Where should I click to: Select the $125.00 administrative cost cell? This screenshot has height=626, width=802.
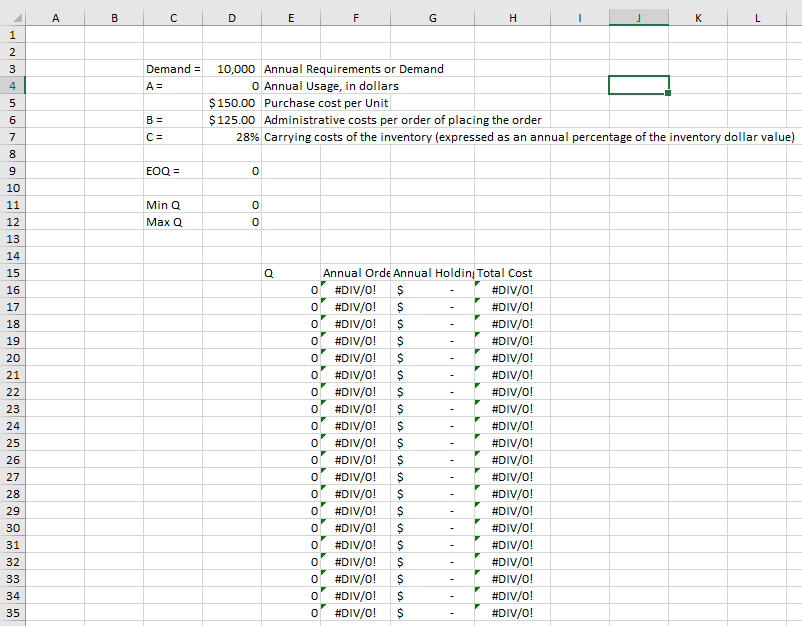[x=232, y=120]
